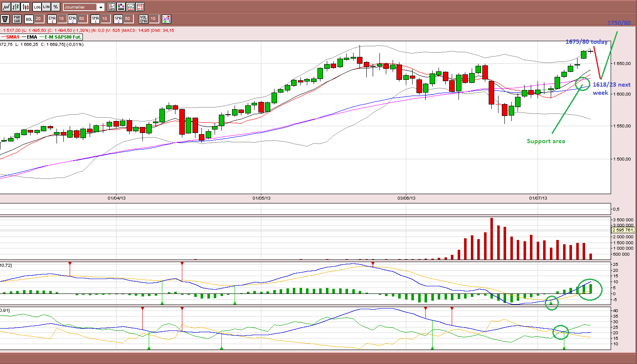Enable LIN linear price scale
Viewport: 637px width, 364px height.
[x=46, y=7]
